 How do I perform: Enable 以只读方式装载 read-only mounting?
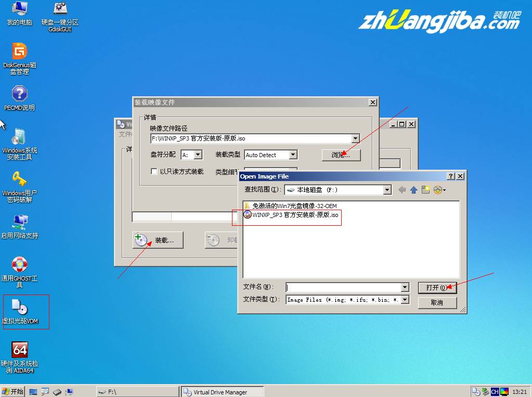(x=153, y=172)
